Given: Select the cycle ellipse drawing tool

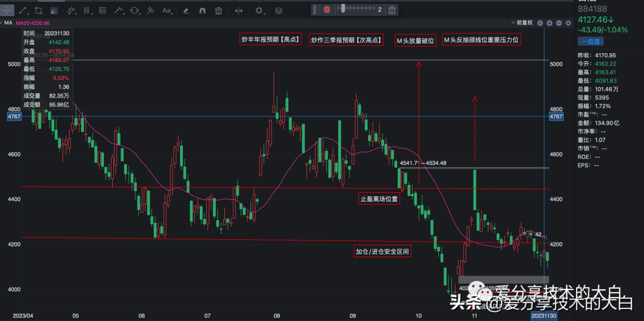Looking at the screenshot, I should point(134,11).
